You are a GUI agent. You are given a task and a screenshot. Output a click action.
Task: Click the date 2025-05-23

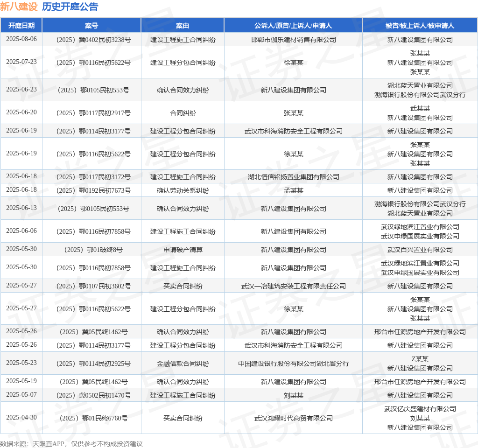tap(21, 363)
